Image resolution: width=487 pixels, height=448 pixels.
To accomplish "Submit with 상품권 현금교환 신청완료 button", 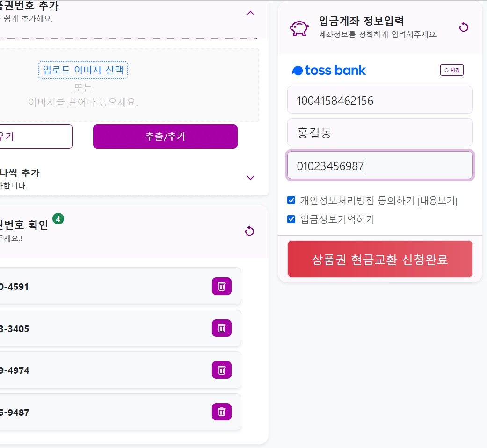I will 380,259.
